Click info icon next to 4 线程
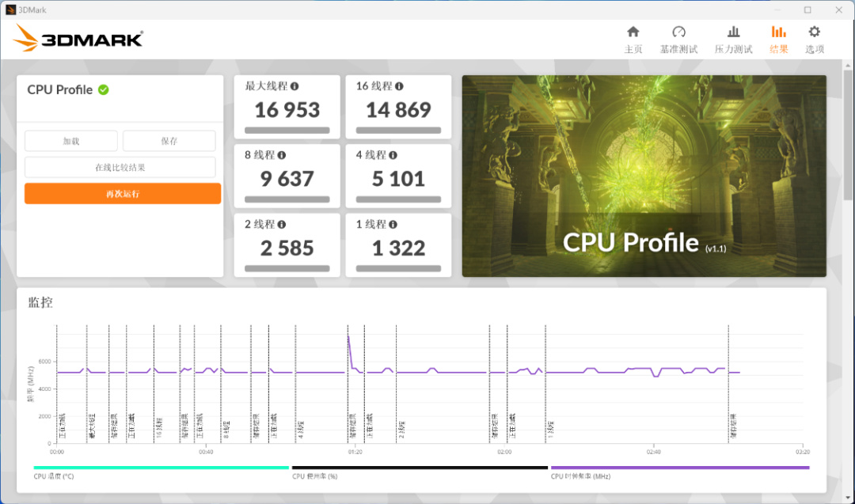Viewport: 855px width, 504px height. (x=393, y=155)
